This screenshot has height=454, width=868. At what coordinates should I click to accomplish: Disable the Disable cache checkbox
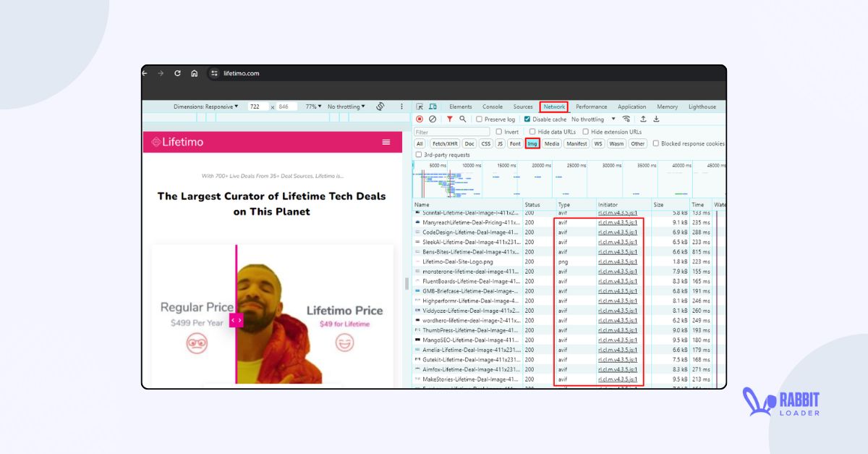click(526, 119)
